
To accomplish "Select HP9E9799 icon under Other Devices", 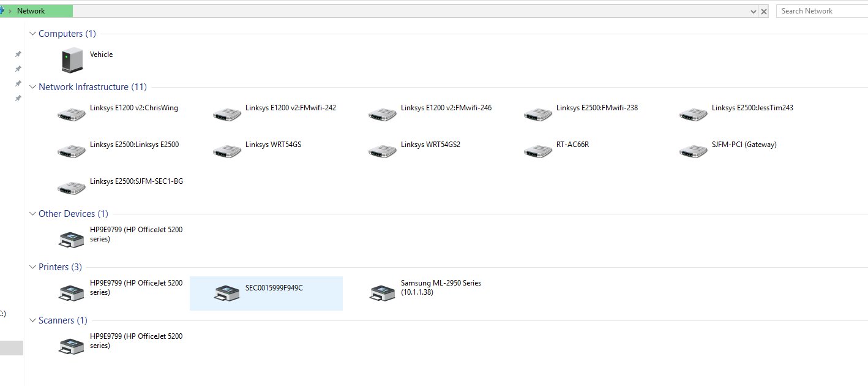I will tap(72, 240).
